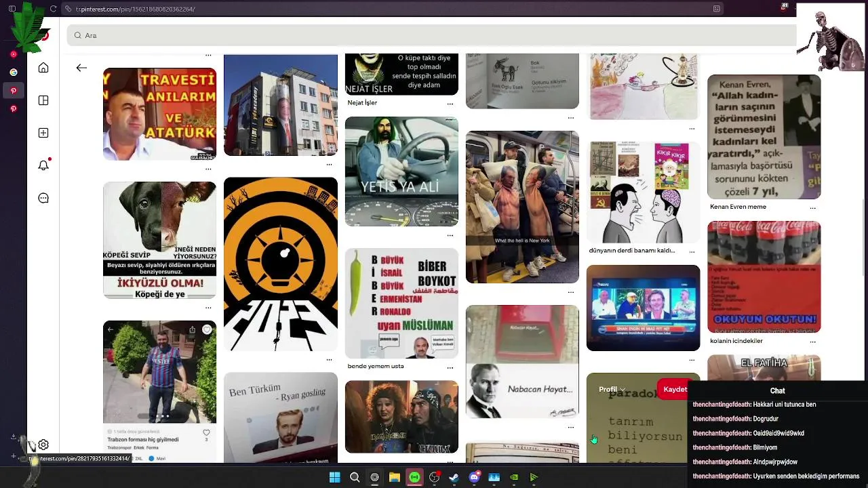The height and width of the screenshot is (488, 868).
Task: Click the back arrow on Trabzon jersey pin
Action: [x=111, y=330]
